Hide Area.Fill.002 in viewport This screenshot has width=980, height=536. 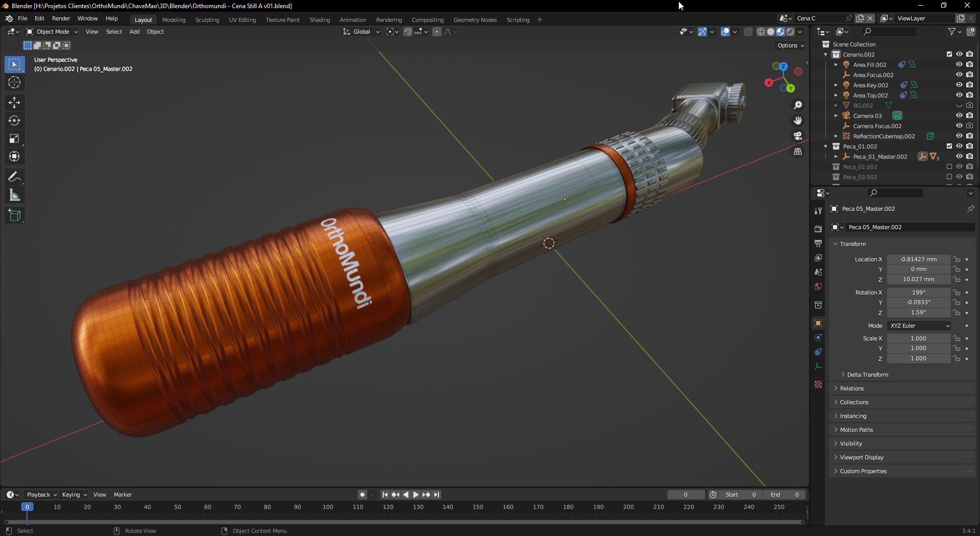959,64
